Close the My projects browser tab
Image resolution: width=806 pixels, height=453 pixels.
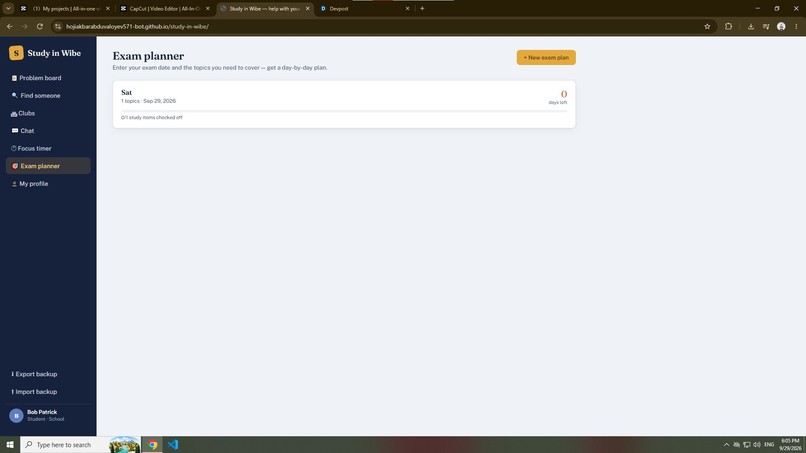107,9
